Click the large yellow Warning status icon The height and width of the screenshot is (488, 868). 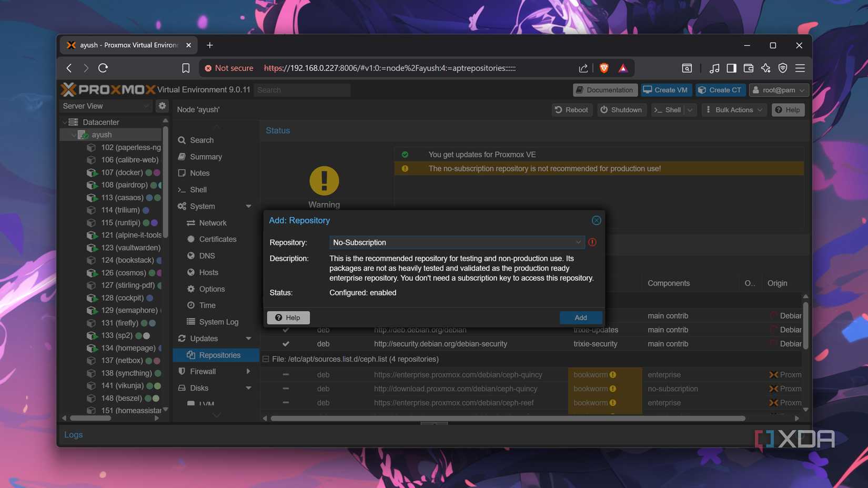324,180
